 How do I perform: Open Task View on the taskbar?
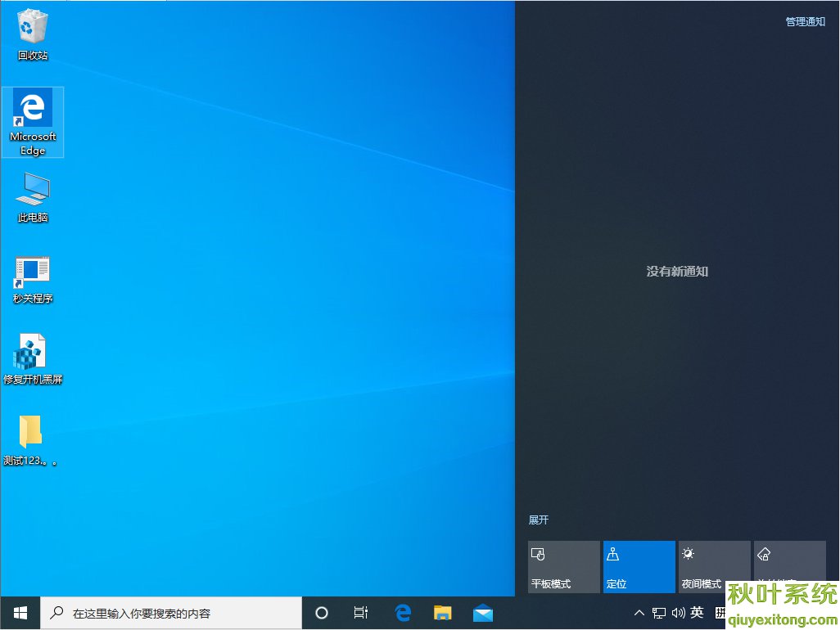361,613
